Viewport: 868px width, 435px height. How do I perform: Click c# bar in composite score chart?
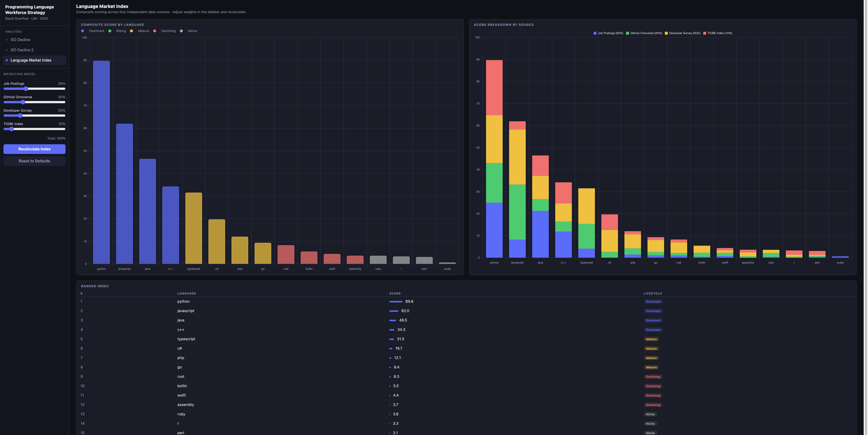pos(217,241)
